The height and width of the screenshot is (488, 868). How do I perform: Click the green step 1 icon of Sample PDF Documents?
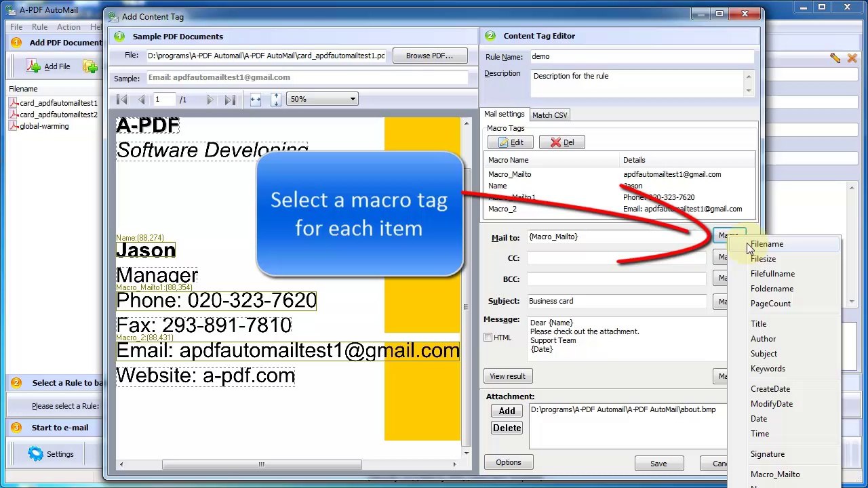pyautogui.click(x=119, y=37)
